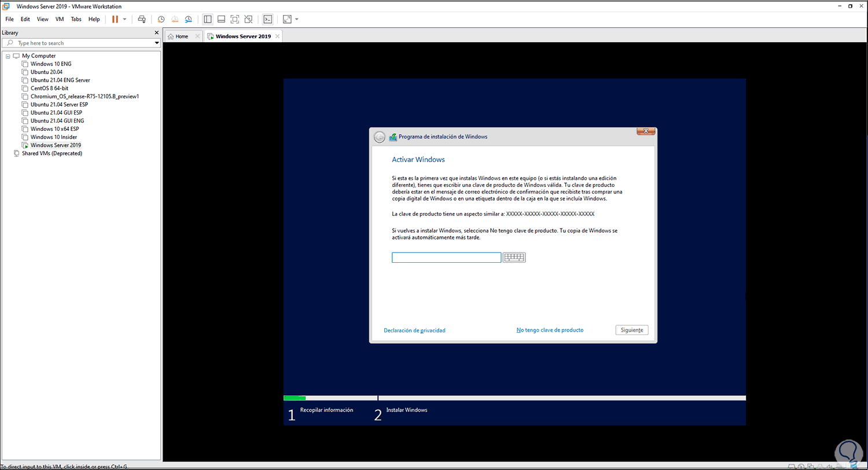Take a snapshot of this VM
The image size is (868, 470).
coord(161,19)
